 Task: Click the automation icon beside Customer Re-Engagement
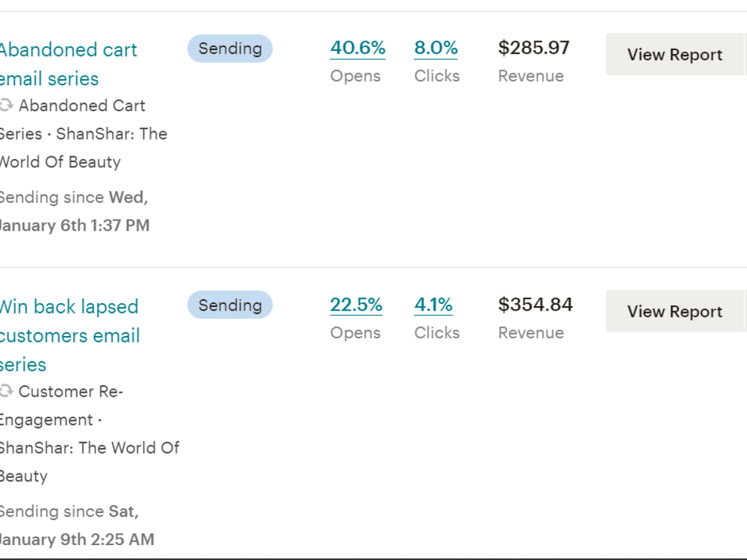6,391
